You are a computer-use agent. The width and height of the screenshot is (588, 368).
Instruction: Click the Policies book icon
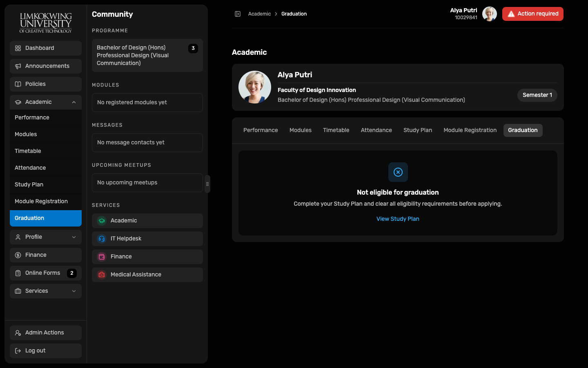coord(18,84)
